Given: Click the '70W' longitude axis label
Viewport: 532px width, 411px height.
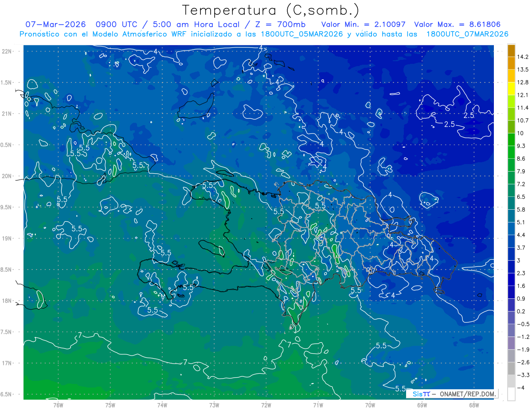Looking at the screenshot, I should [370, 405].
